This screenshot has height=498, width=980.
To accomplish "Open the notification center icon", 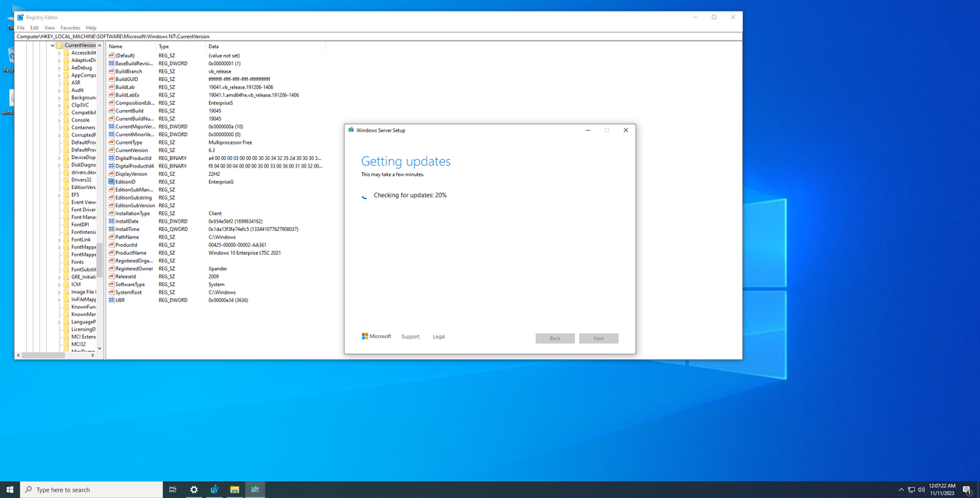I will point(968,490).
